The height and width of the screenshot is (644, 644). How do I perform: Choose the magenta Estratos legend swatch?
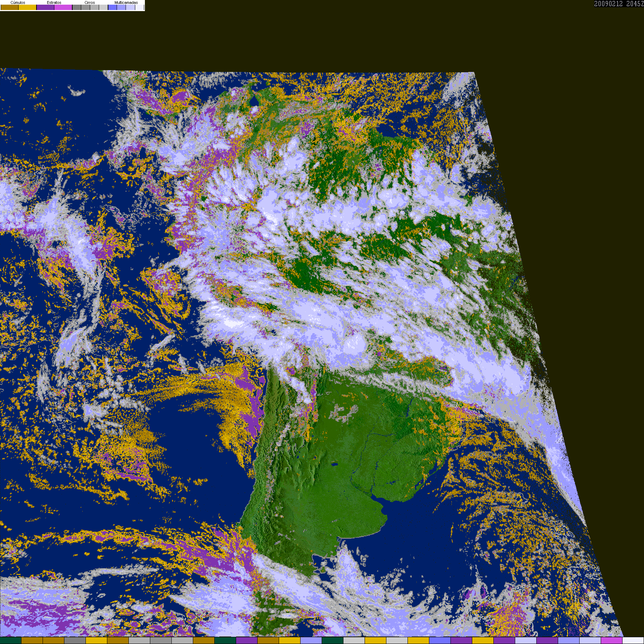[63, 7]
